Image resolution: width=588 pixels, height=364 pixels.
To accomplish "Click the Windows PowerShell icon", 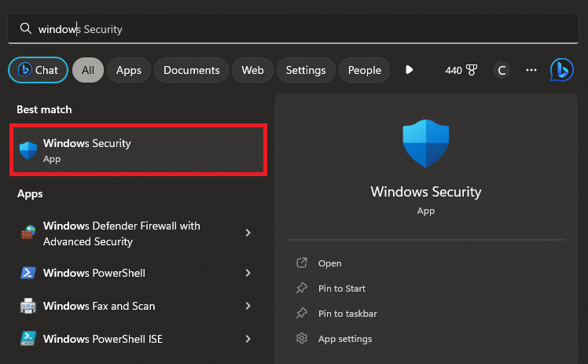I will [28, 273].
